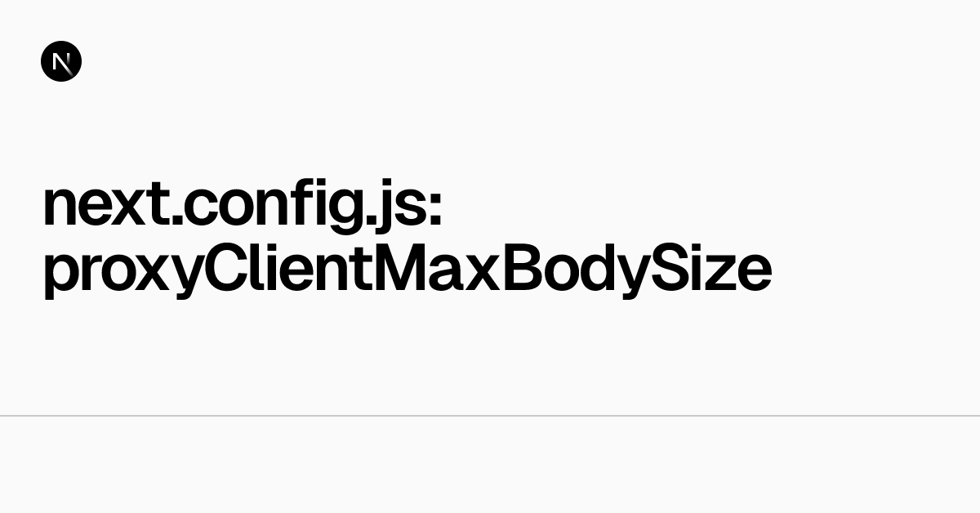Viewport: 980px width, 513px height.
Task: Click the horizontal divider line
Action: click(x=490, y=416)
